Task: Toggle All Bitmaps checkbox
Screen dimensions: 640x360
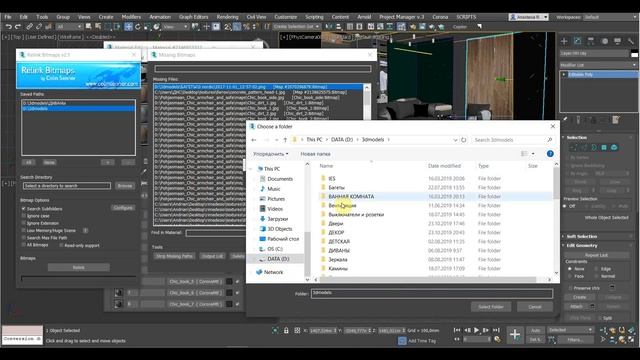Action: click(24, 245)
